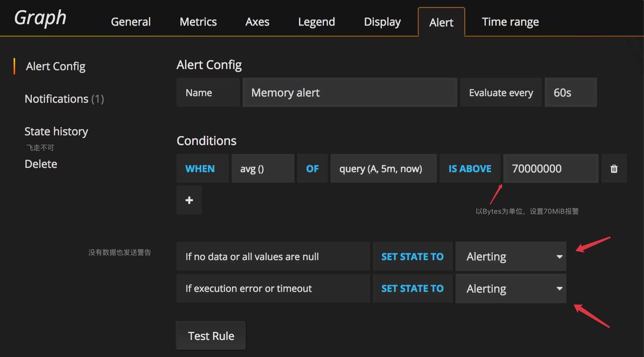
Task: Switch to the Metrics tab
Action: coord(198,22)
